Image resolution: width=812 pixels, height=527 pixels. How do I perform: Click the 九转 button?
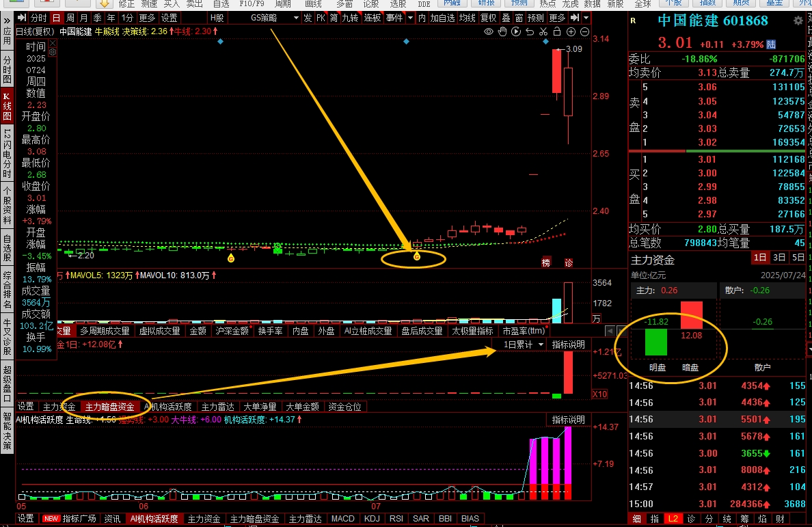click(351, 18)
